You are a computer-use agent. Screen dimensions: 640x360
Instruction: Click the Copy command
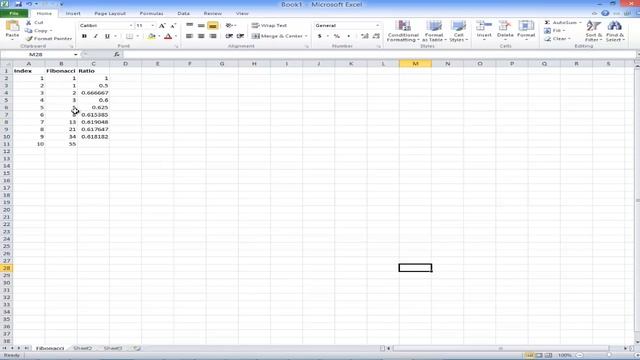pos(38,31)
